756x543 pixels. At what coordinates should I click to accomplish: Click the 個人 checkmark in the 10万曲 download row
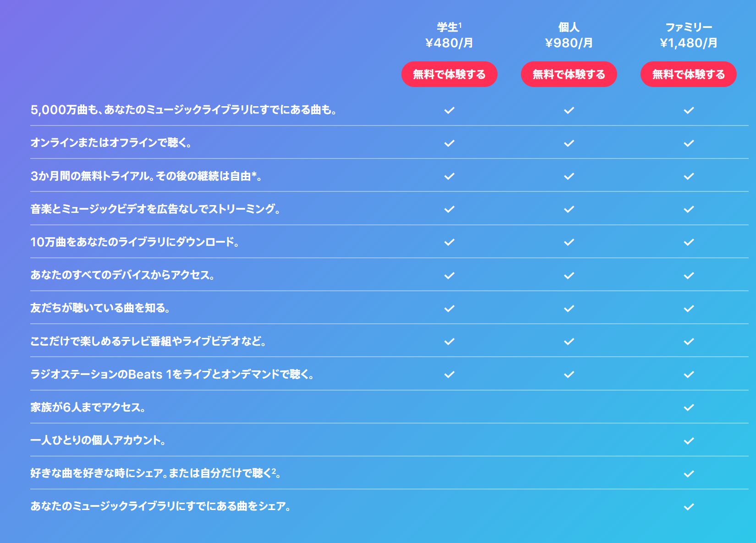[569, 242]
